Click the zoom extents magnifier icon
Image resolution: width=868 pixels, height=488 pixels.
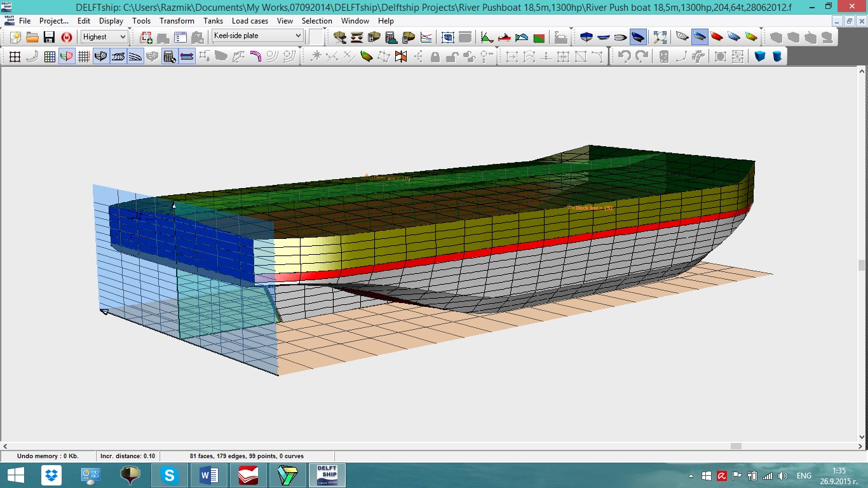point(660,37)
